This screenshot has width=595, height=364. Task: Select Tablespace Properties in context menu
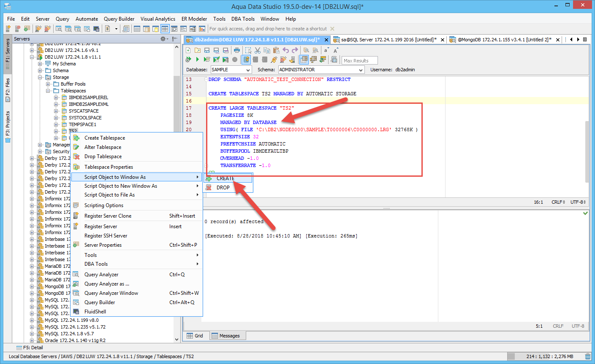137,167
